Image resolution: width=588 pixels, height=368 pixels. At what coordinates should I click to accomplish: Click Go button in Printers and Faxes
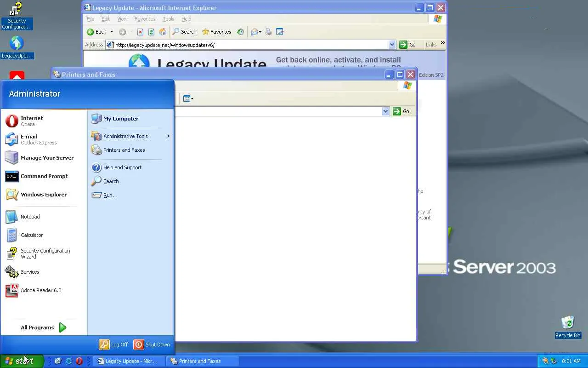pyautogui.click(x=401, y=111)
